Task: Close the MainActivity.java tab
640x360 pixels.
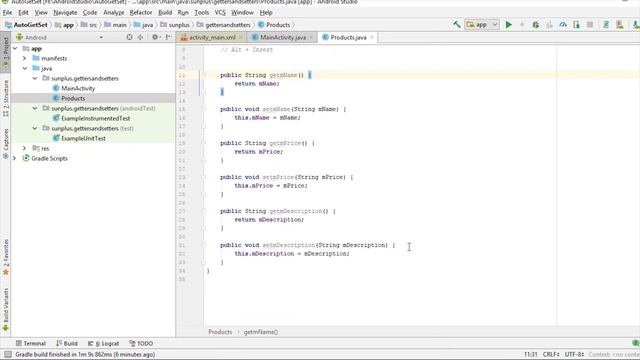Action: pos(311,38)
